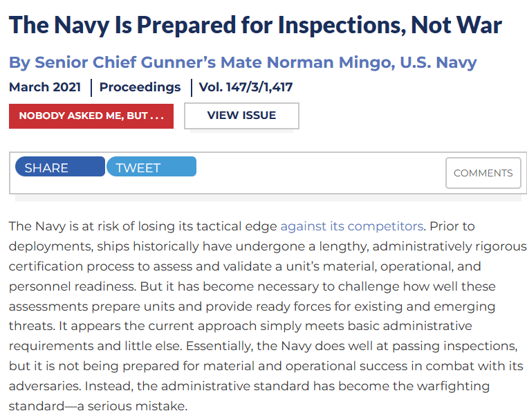Select the red NOBODY ASKED ME, BUT tag
Image resolution: width=527 pixels, height=420 pixels.
pos(91,116)
